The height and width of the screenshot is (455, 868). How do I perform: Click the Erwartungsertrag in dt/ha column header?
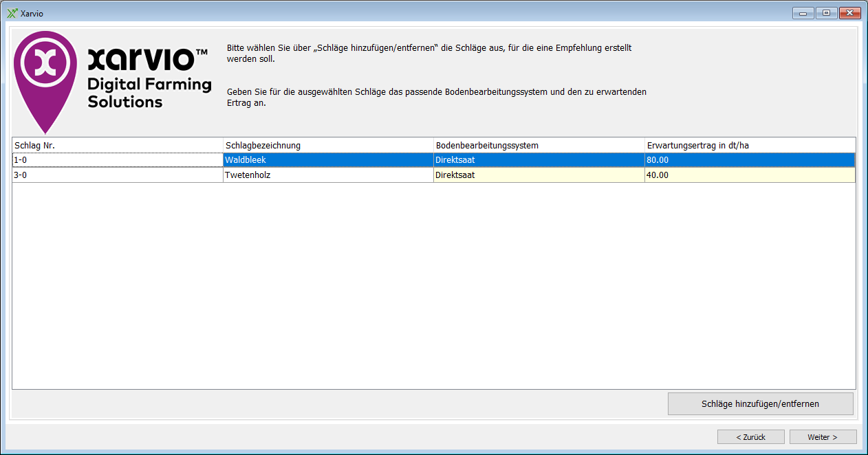[750, 145]
